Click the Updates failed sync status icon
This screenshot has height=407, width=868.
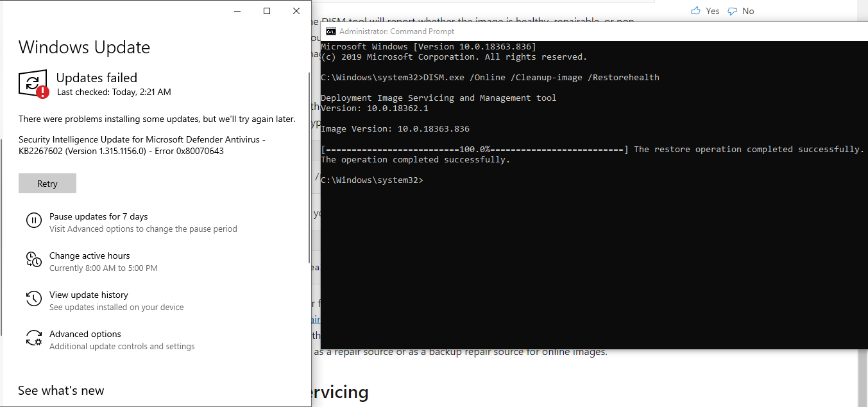[33, 84]
